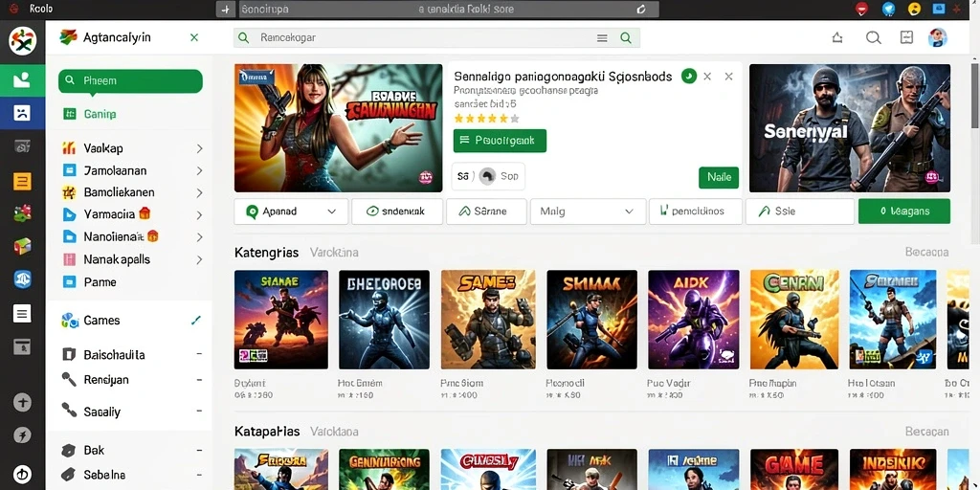
Task: Open the left hero banner with woman
Action: coord(338,128)
